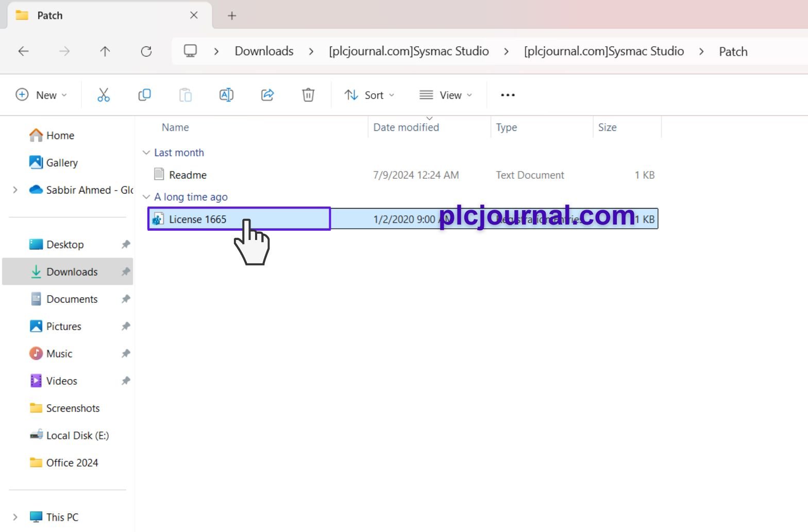Open Documents in the navigation pane
The height and width of the screenshot is (532, 808).
[72, 299]
